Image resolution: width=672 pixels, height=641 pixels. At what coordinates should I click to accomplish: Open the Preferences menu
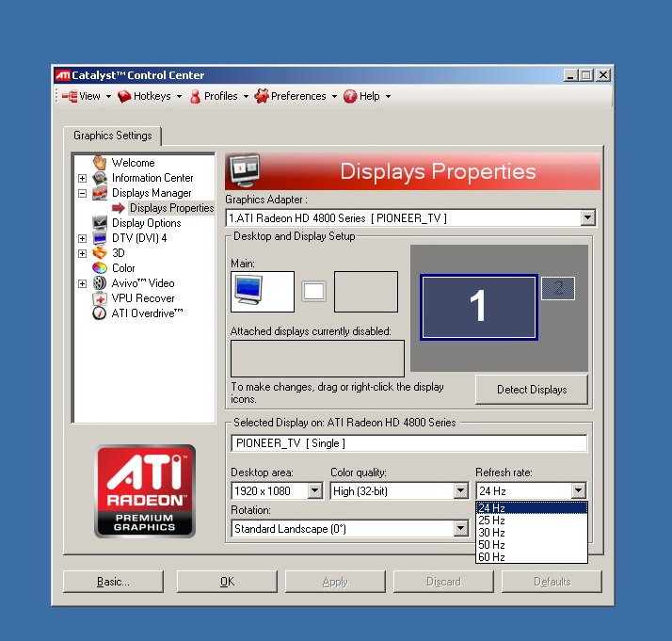pos(296,96)
